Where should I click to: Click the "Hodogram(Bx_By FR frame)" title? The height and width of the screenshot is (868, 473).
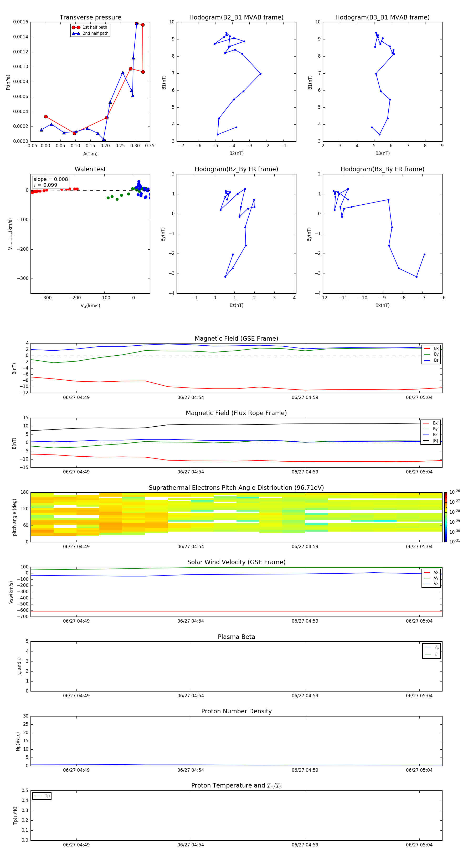382,169
